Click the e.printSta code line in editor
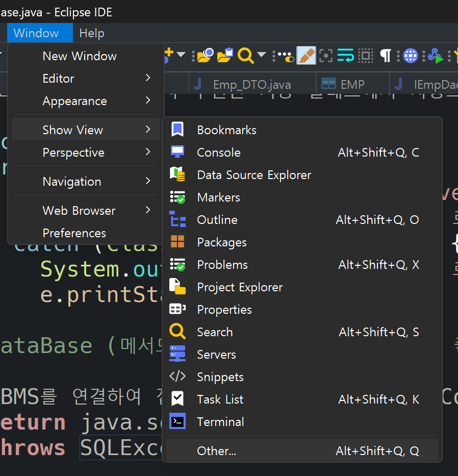The height and width of the screenshot is (476, 458). [101, 295]
